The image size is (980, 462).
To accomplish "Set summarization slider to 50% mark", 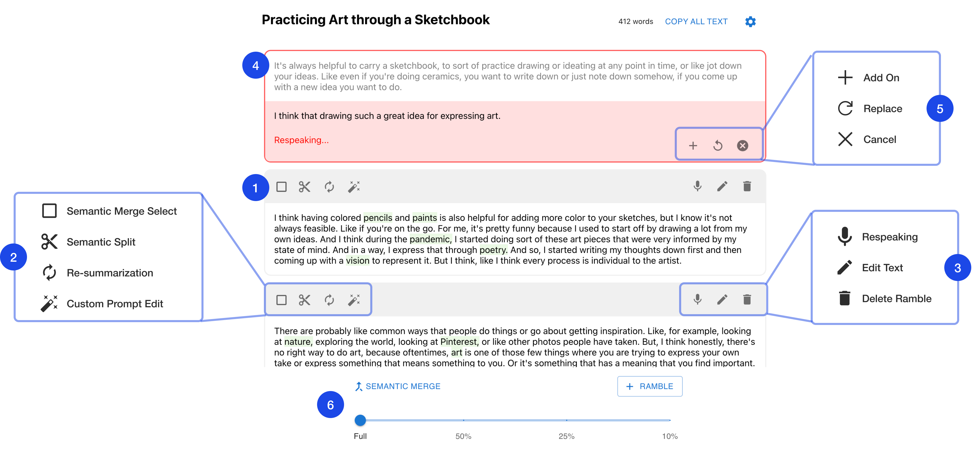I will click(x=463, y=420).
